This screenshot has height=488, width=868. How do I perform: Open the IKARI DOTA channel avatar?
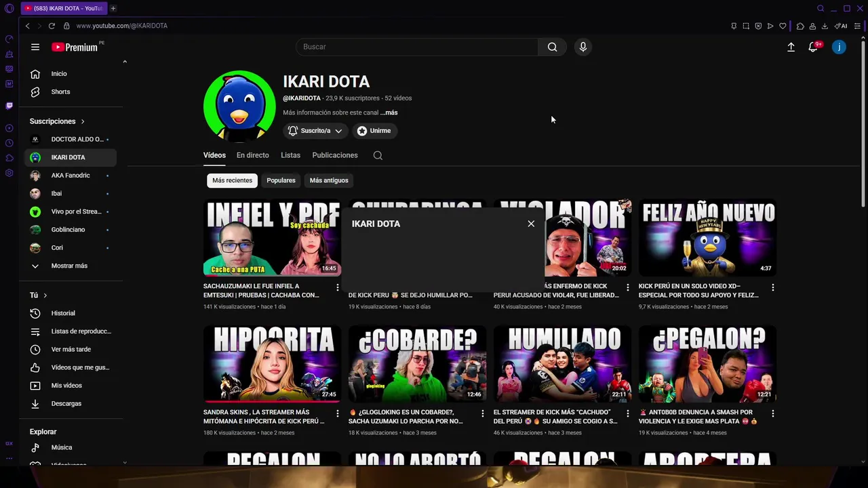pos(239,106)
